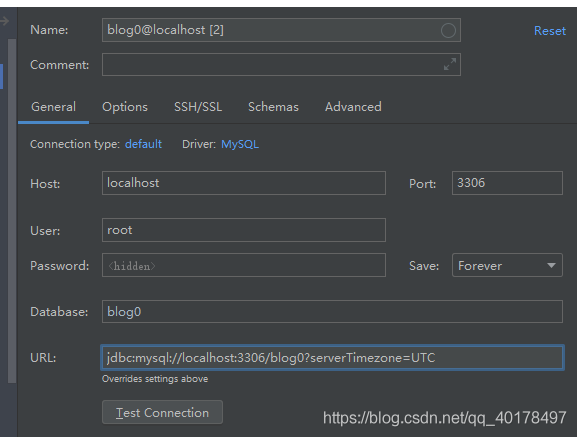The width and height of the screenshot is (577, 437).
Task: Click the back arrow icon at top left
Action: (x=4, y=21)
